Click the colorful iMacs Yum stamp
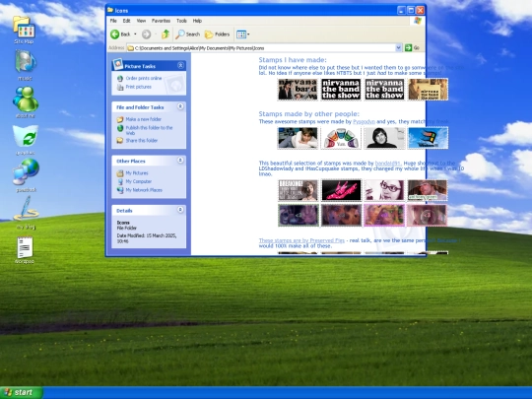Image resolution: width=532 pixels, height=399 pixels. 341,138
